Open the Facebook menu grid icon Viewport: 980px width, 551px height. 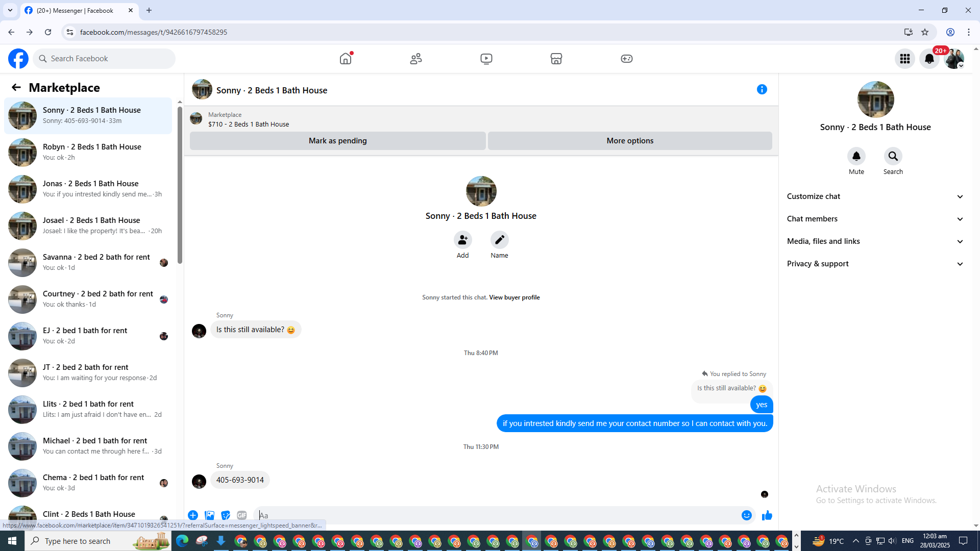point(905,59)
